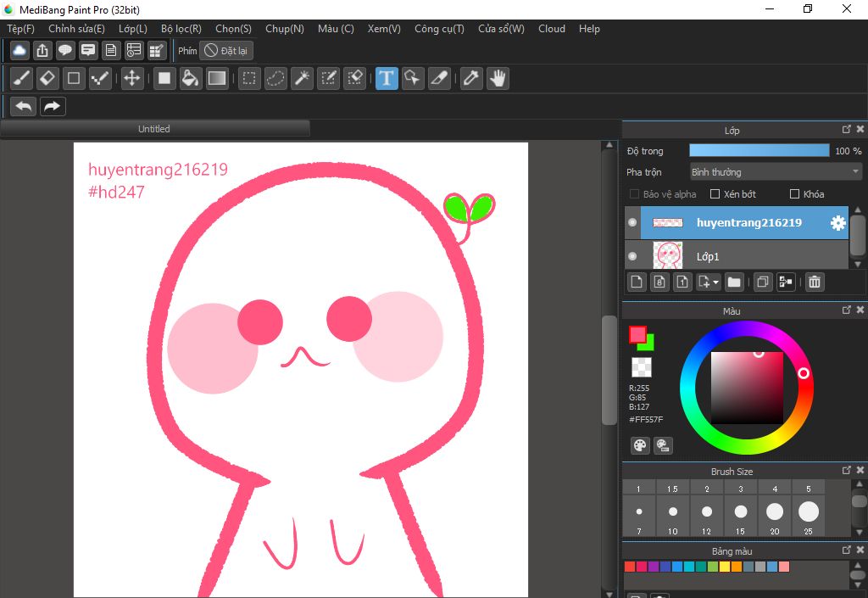Screen dimensions: 868x598
Task: Choose the Eyedropper tool
Action: point(471,79)
